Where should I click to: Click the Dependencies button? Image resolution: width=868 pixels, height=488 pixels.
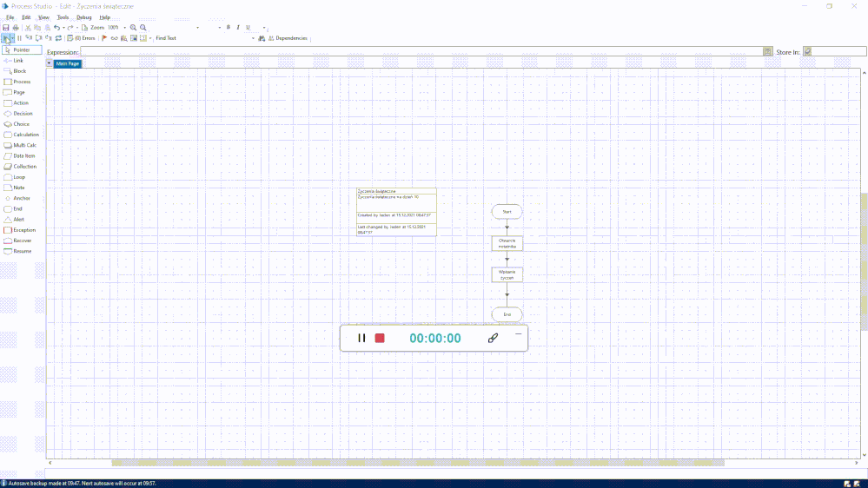(288, 38)
